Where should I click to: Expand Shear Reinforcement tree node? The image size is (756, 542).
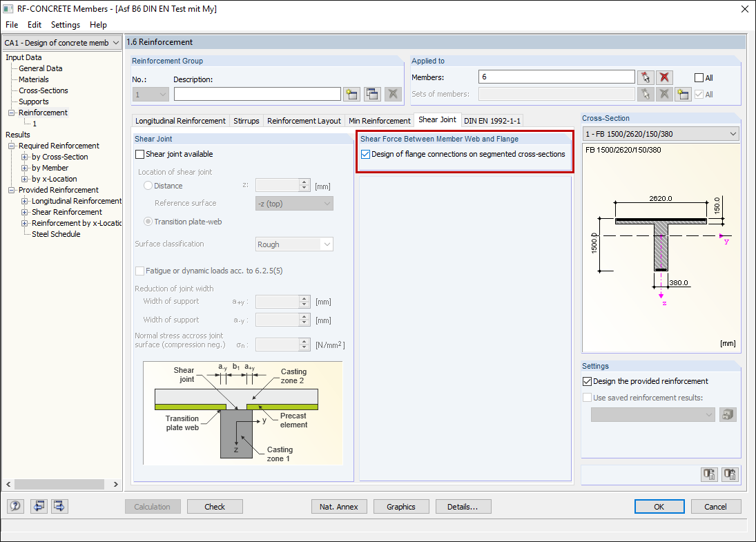tap(24, 212)
